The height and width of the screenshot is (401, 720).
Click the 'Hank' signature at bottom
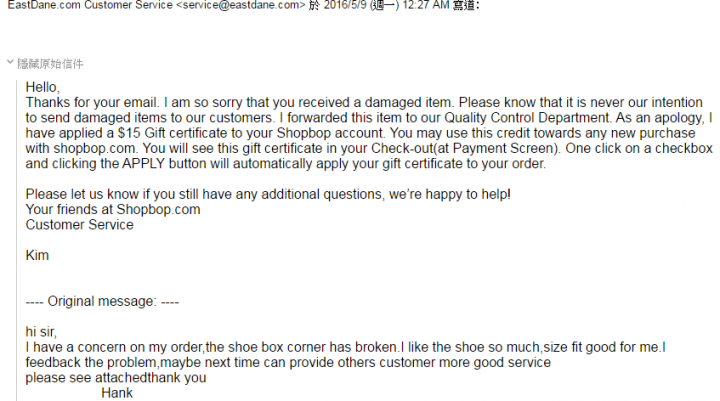[x=117, y=393]
